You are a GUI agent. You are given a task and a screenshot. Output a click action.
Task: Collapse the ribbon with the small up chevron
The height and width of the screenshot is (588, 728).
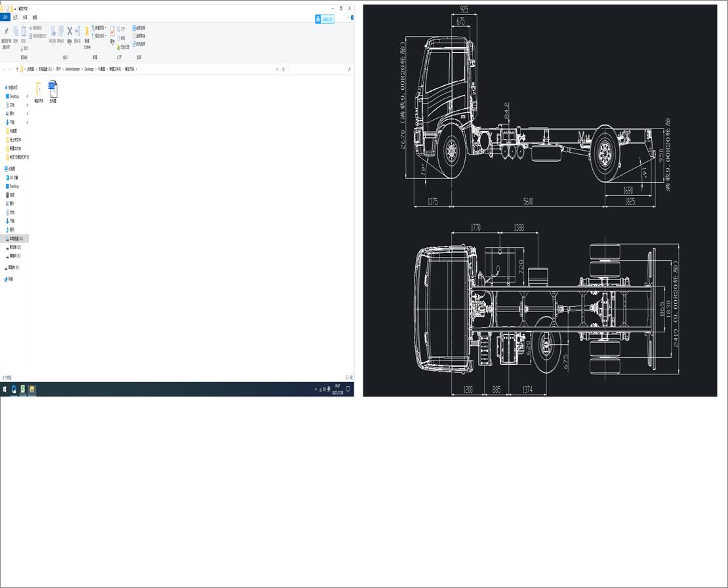click(x=348, y=18)
